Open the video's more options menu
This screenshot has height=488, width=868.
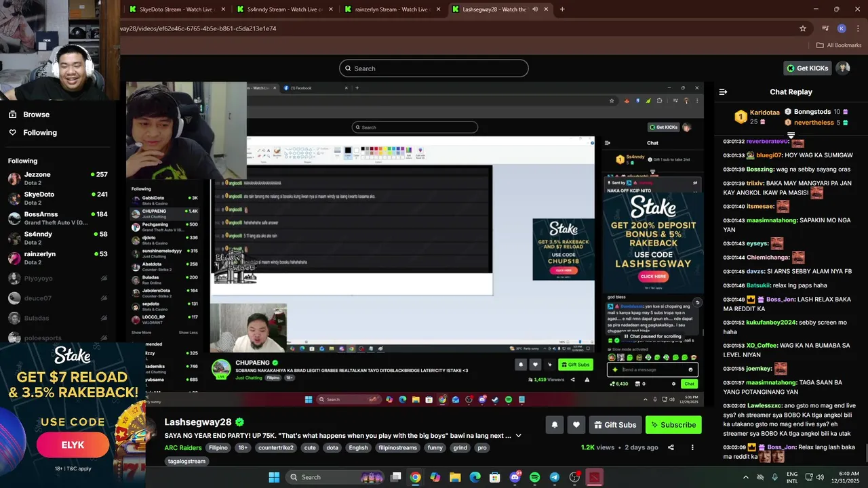[x=692, y=447]
